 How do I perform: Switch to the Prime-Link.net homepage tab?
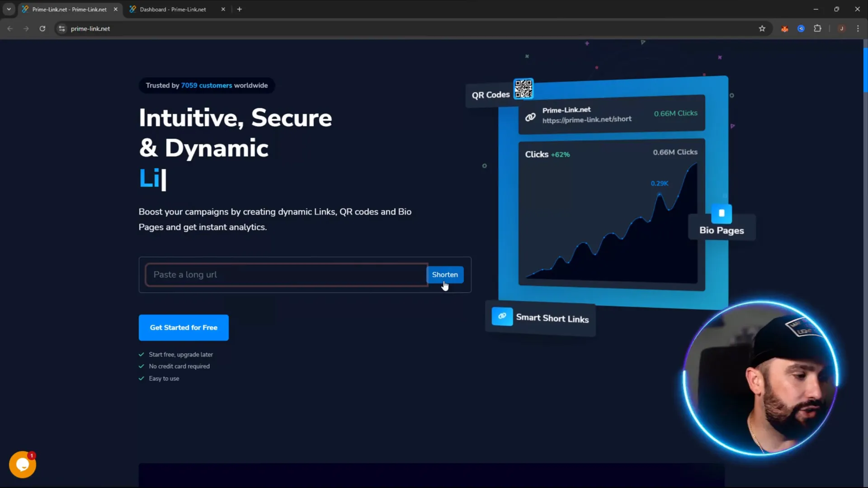[x=69, y=9]
